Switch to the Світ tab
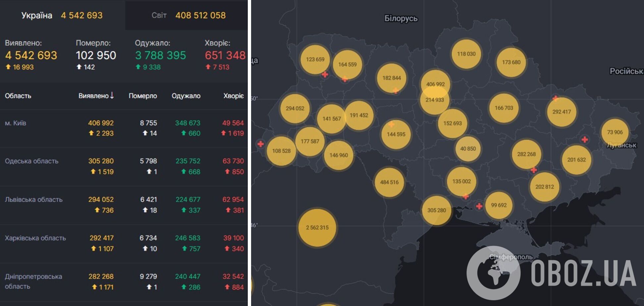644x306 pixels. click(x=187, y=15)
